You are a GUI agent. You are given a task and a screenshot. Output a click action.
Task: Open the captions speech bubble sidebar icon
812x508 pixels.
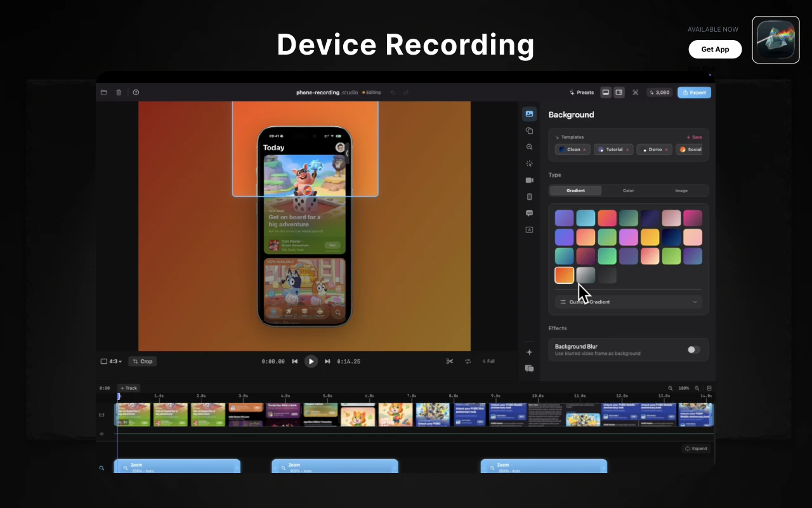point(529,213)
